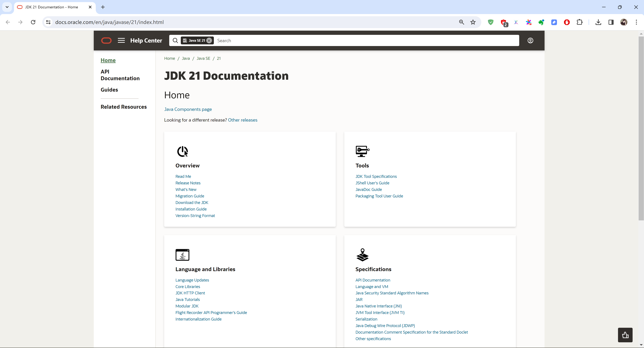This screenshot has width=644, height=348.
Task: Open JDK Tool Specifications link
Action: [376, 177]
